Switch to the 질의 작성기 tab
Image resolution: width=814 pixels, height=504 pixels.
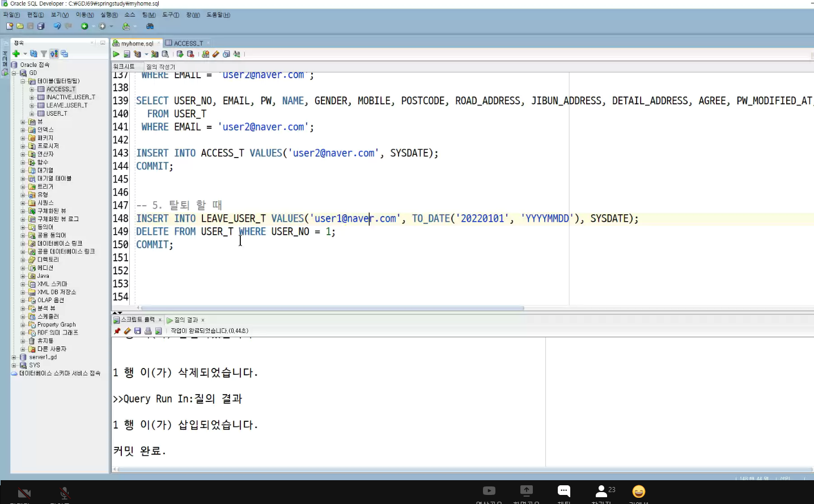161,67
